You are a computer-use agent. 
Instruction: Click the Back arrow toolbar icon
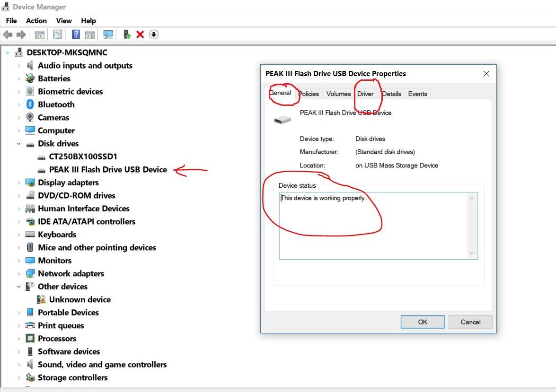(8, 35)
